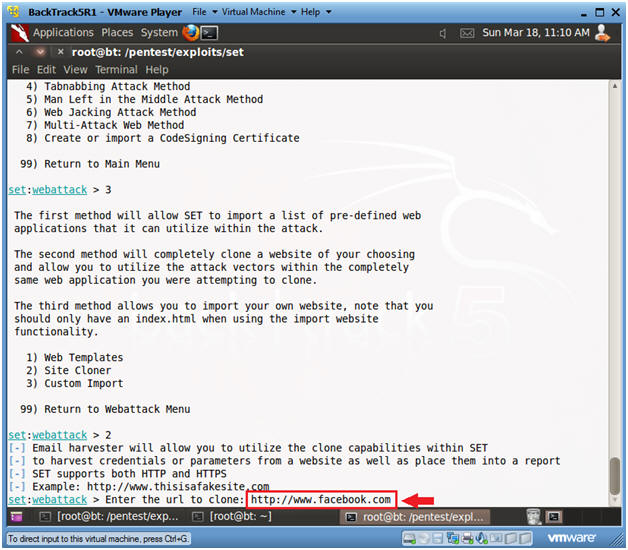Click text '7) Multi-Attack Web Method'
Image resolution: width=628 pixels, height=550 pixels.
[x=105, y=125]
